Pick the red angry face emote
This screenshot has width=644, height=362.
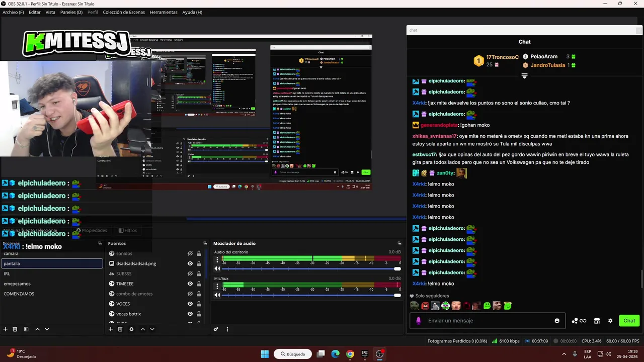pyautogui.click(x=425, y=306)
